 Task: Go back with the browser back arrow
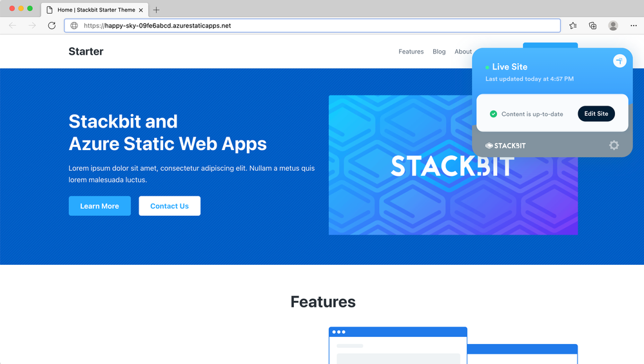coord(13,25)
